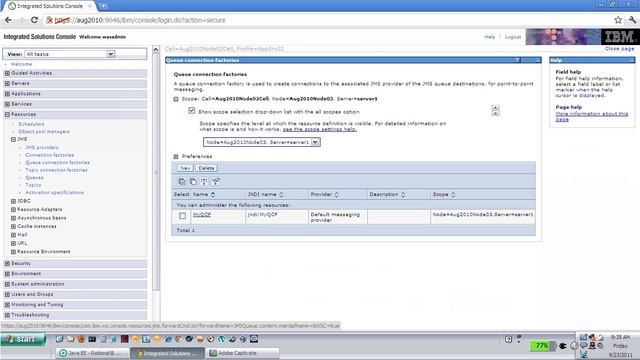
Task: Expand Troubleshooting navigation group
Action: click(7, 315)
